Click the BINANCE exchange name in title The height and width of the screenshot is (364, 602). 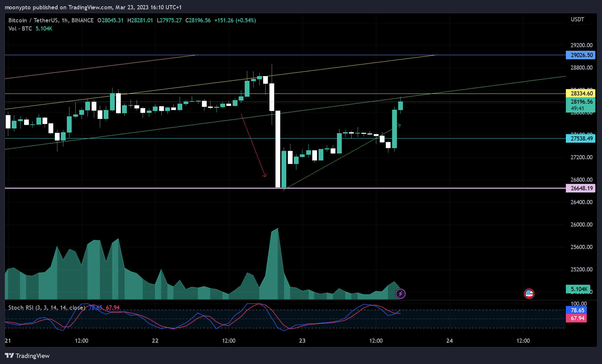click(x=82, y=20)
